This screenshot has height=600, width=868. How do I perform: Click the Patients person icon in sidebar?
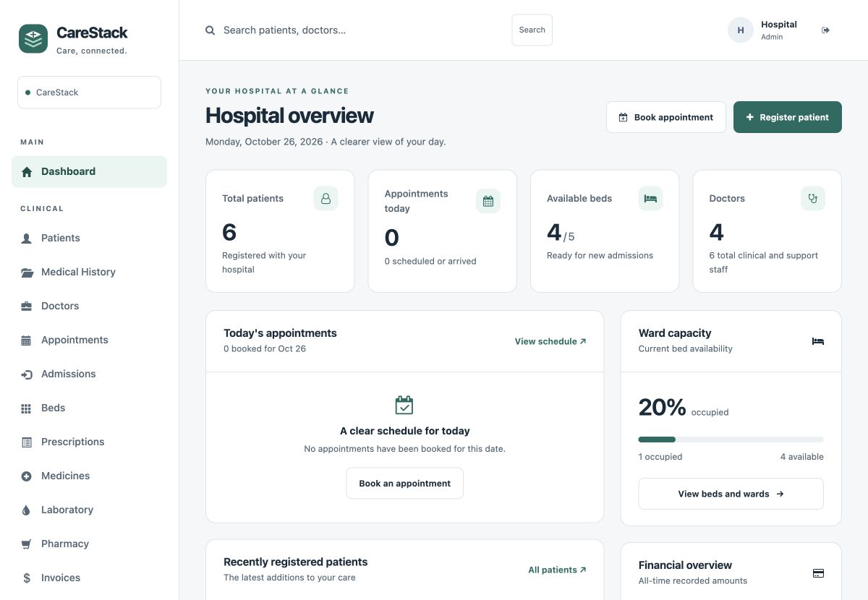(27, 239)
